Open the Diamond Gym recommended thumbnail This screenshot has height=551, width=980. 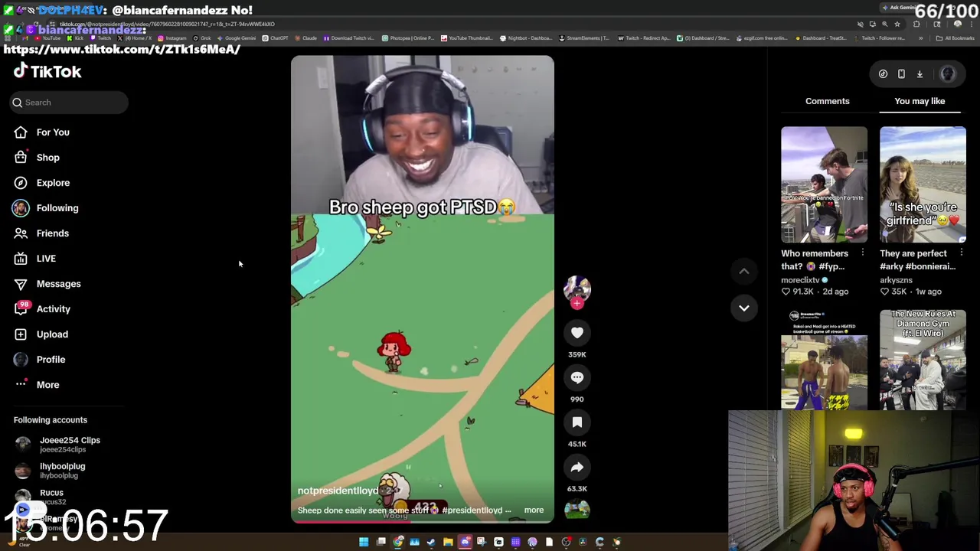pos(923,360)
